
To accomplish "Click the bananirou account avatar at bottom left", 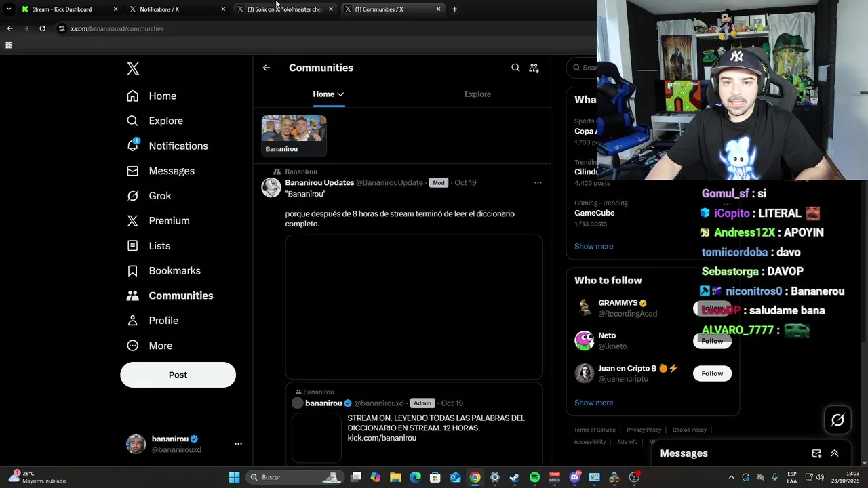I will (x=136, y=444).
